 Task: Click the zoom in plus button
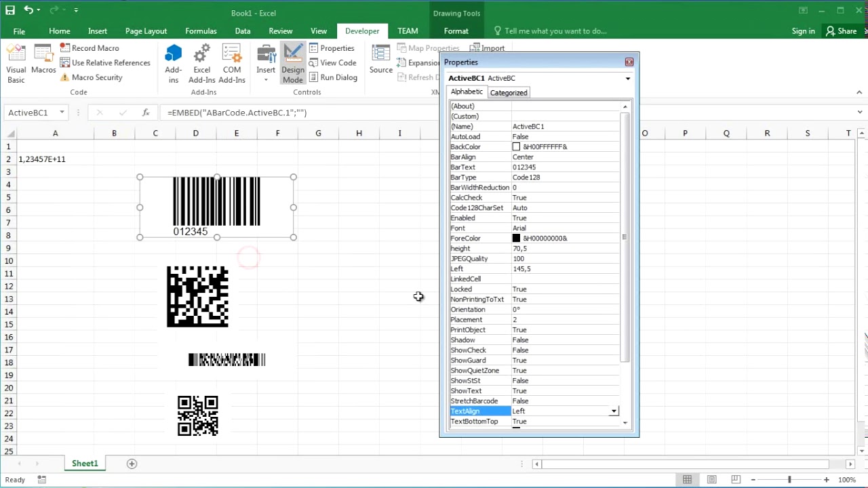(x=827, y=480)
